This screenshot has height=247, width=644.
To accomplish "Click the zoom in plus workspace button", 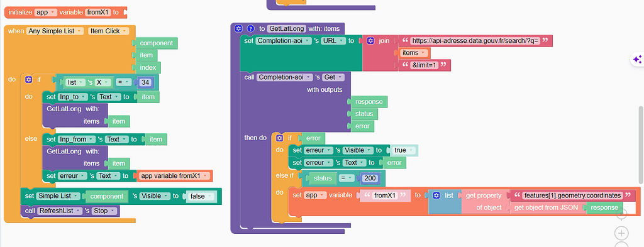I will coord(621,233).
